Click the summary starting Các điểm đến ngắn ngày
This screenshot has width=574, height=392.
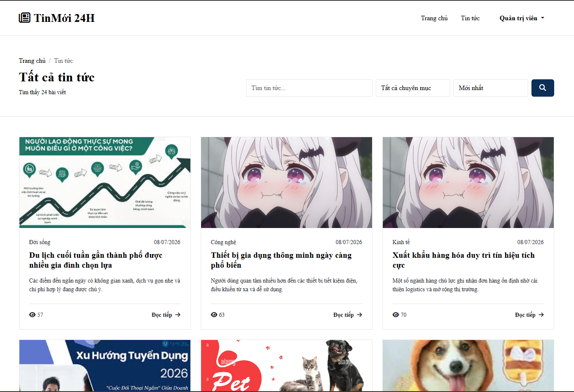(x=105, y=285)
